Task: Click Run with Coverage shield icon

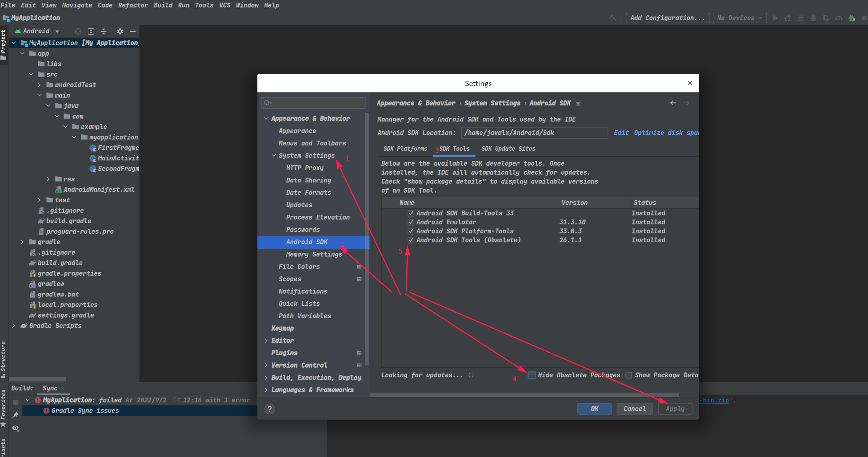Action: point(826,18)
